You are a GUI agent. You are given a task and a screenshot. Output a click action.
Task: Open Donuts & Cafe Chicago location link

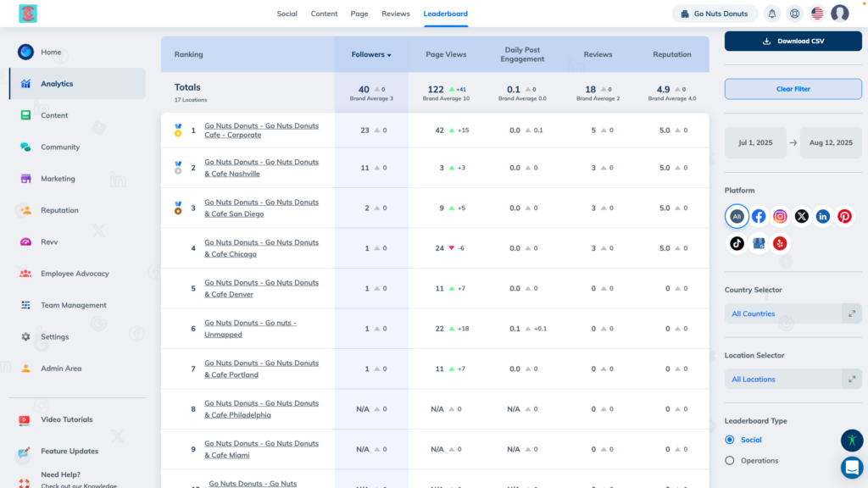[261, 248]
